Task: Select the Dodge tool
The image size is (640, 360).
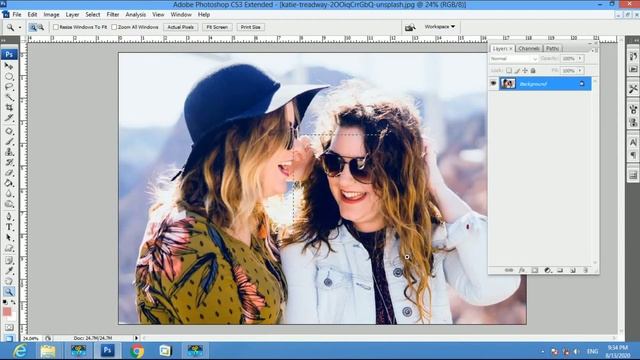Action: [x=9, y=204]
